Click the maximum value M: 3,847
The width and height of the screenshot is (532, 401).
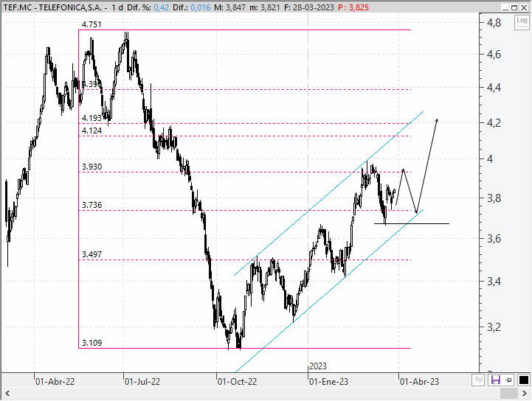click(229, 7)
